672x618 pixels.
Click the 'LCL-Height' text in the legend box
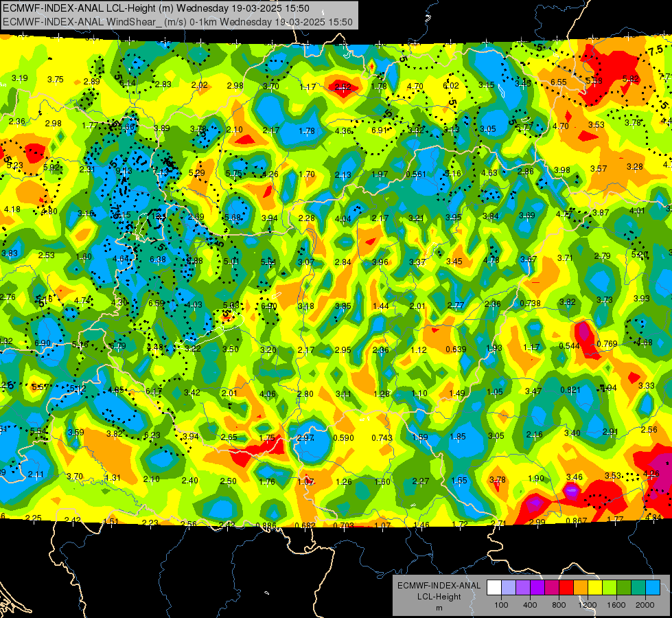[x=439, y=597]
